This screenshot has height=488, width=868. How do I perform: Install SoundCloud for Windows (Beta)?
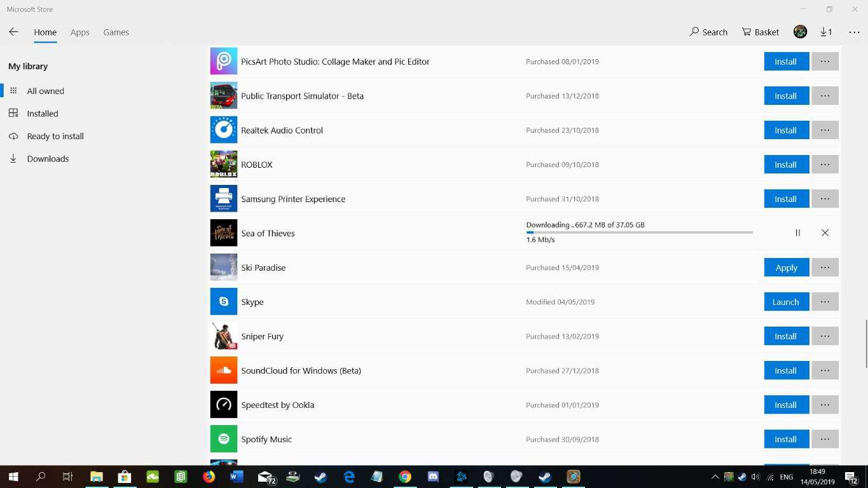click(786, 370)
